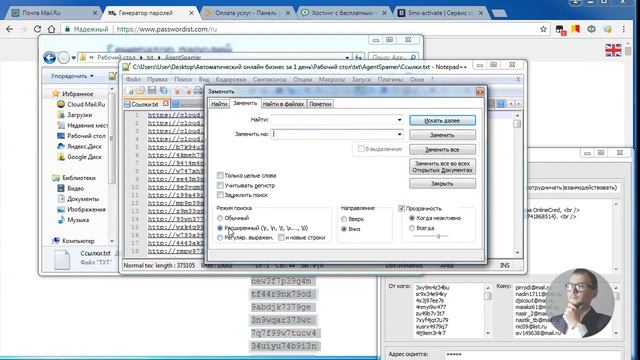Select the Вверх direction radio
This screenshot has height=360, width=640.
(x=344, y=219)
